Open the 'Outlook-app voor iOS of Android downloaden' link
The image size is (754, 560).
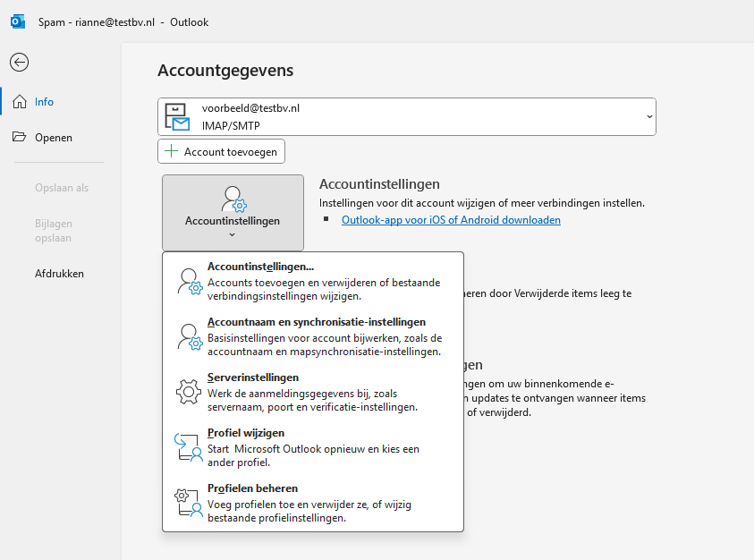pos(451,219)
